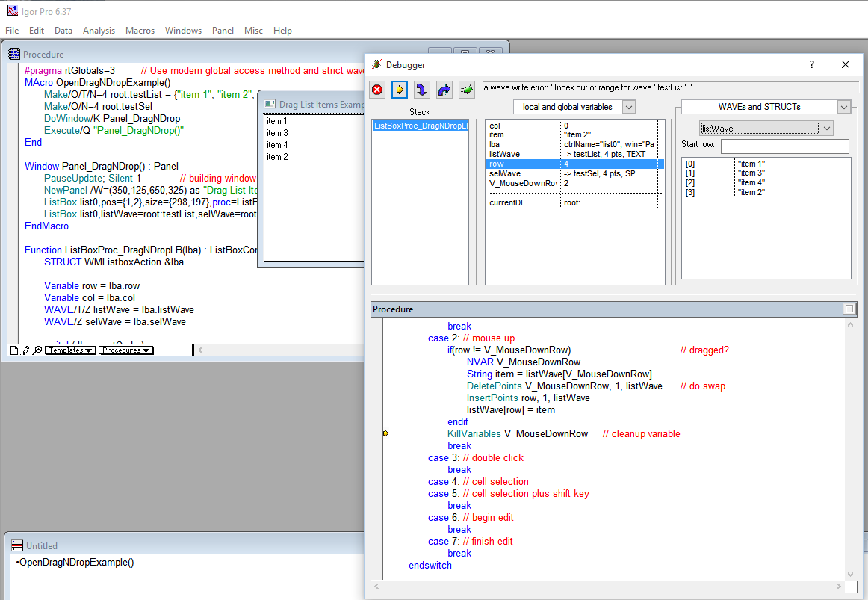Screen dimensions: 868x600
Task: Select the currentDF row
Action: (x=574, y=202)
